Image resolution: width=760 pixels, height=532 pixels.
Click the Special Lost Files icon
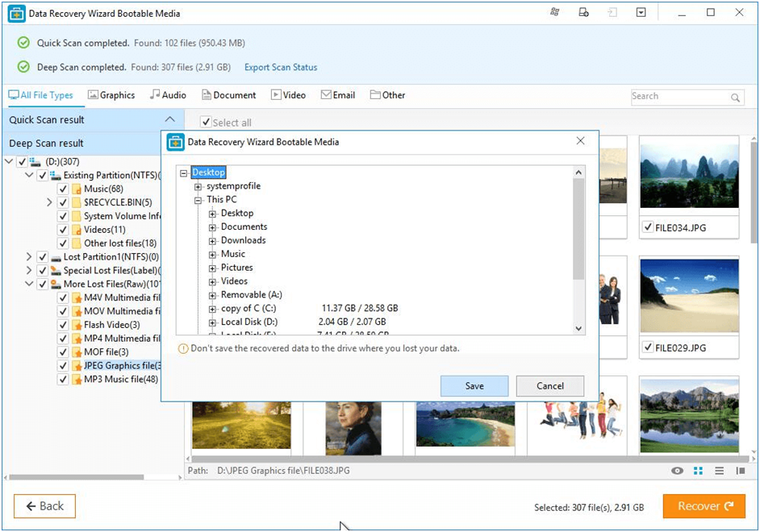click(x=56, y=271)
